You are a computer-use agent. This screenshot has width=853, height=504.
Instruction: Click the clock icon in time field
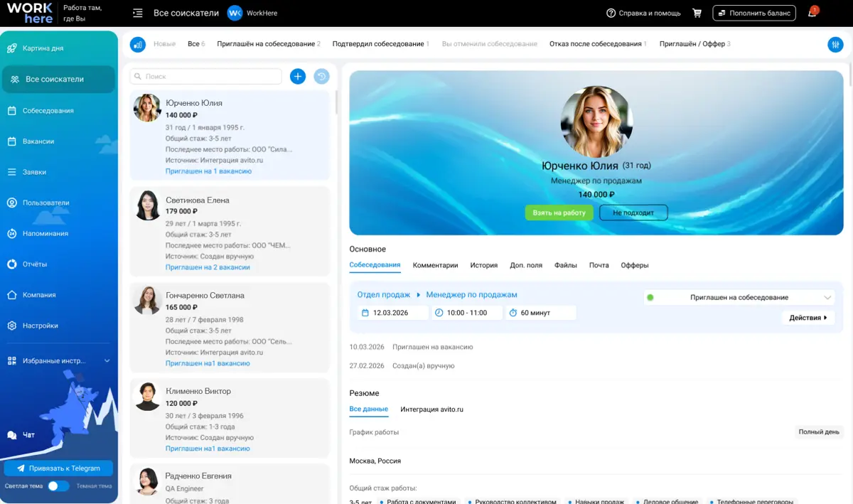pos(439,313)
